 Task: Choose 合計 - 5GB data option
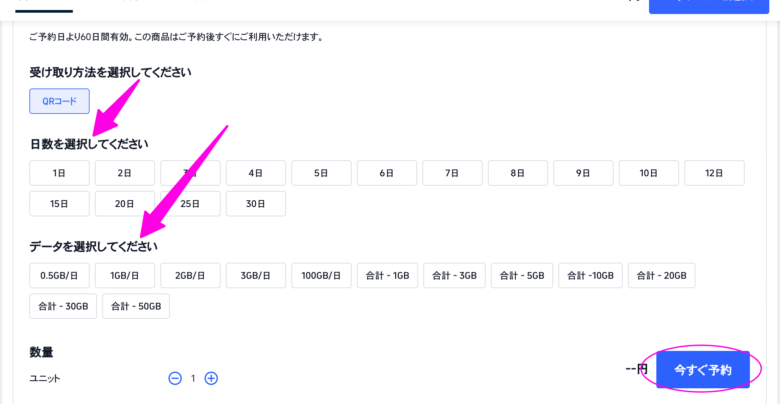click(522, 276)
